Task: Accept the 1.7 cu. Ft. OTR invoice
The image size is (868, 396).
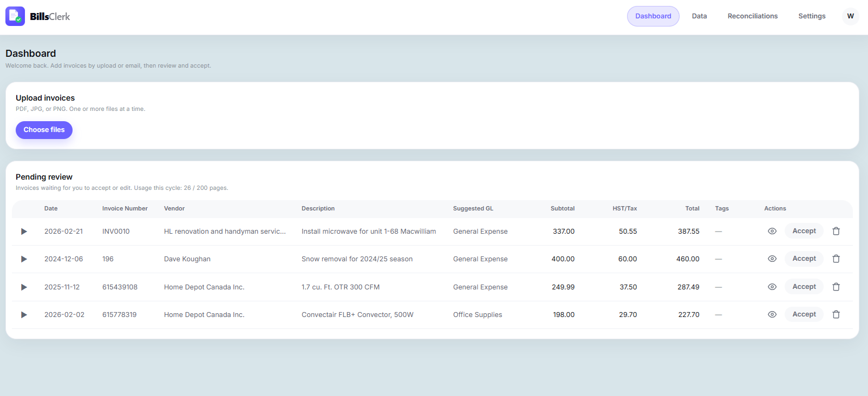Action: pos(804,287)
